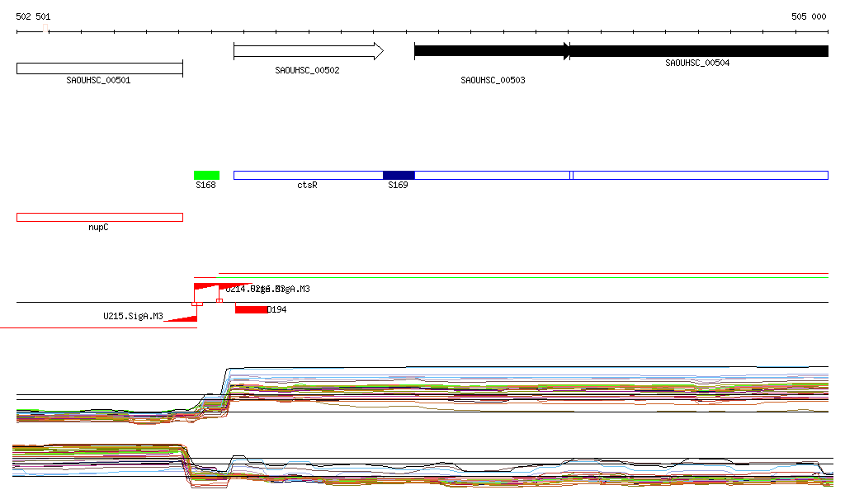Click the red D194 block
This screenshot has height=504, width=845.
click(251, 309)
